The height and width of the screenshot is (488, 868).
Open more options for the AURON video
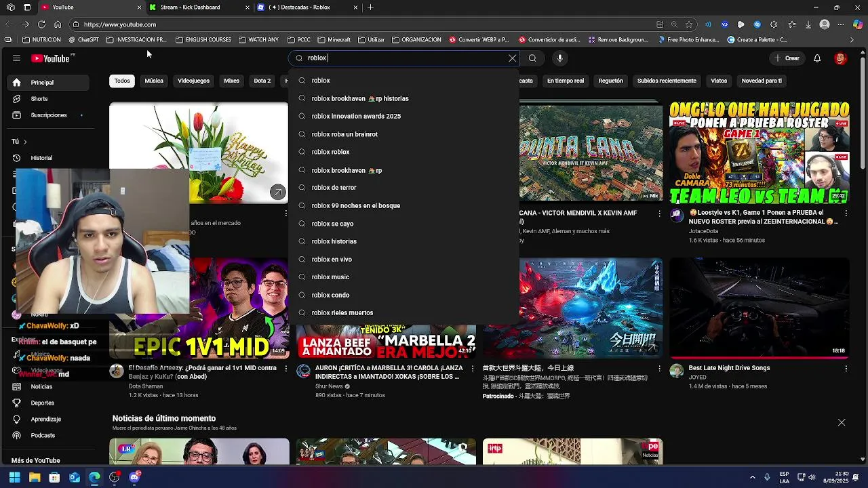[x=473, y=369]
